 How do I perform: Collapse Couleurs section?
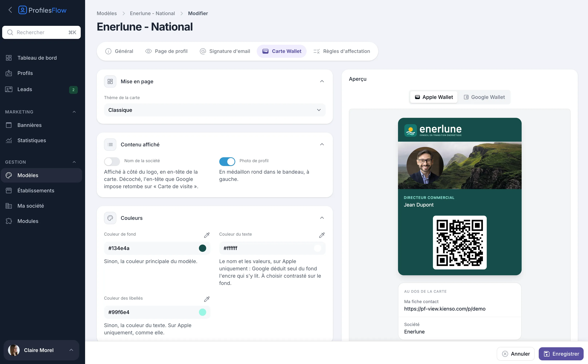tap(322, 218)
